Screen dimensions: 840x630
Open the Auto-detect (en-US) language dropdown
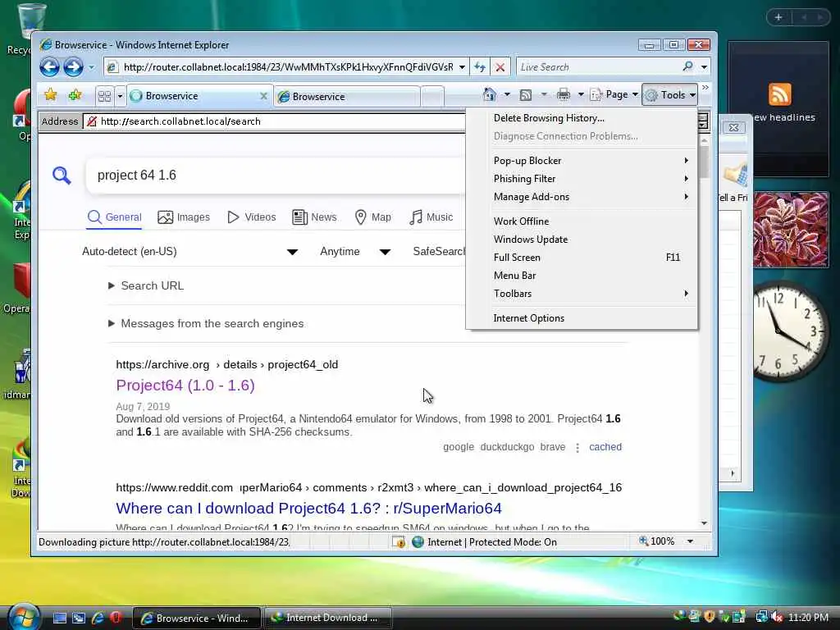(x=189, y=252)
